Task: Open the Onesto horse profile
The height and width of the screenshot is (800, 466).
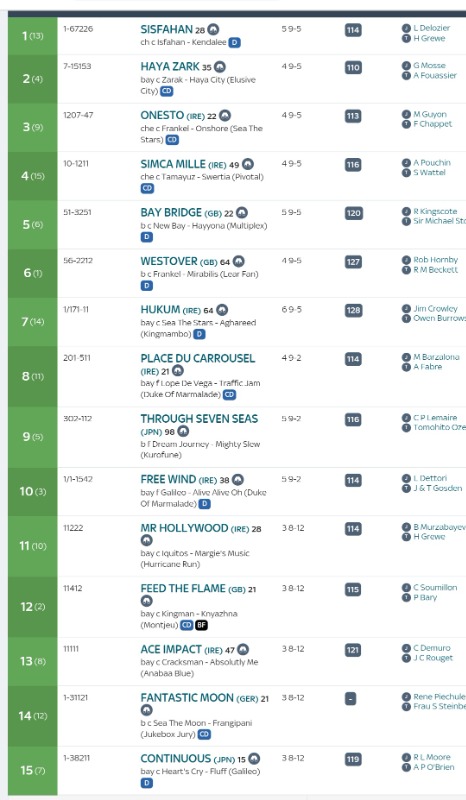Action: 162,115
